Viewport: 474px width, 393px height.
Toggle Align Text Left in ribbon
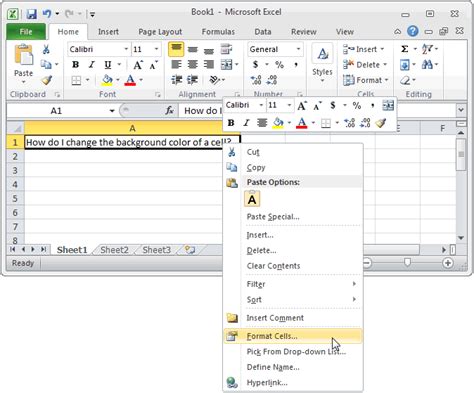click(x=176, y=64)
